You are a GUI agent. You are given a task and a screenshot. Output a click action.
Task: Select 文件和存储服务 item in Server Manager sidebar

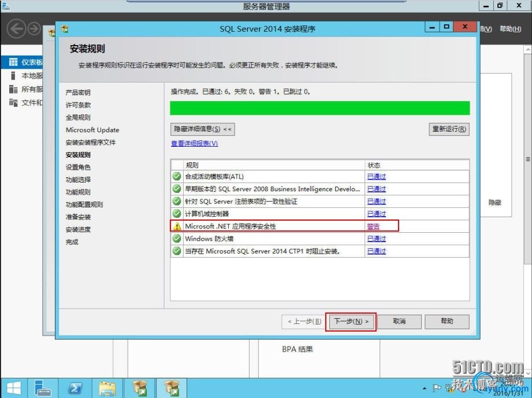pos(26,102)
